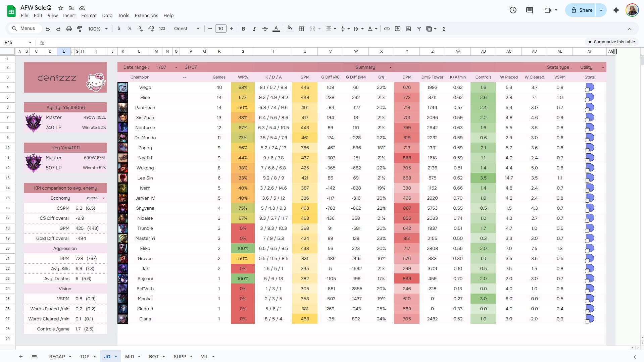Open the Format menu

coord(89,15)
